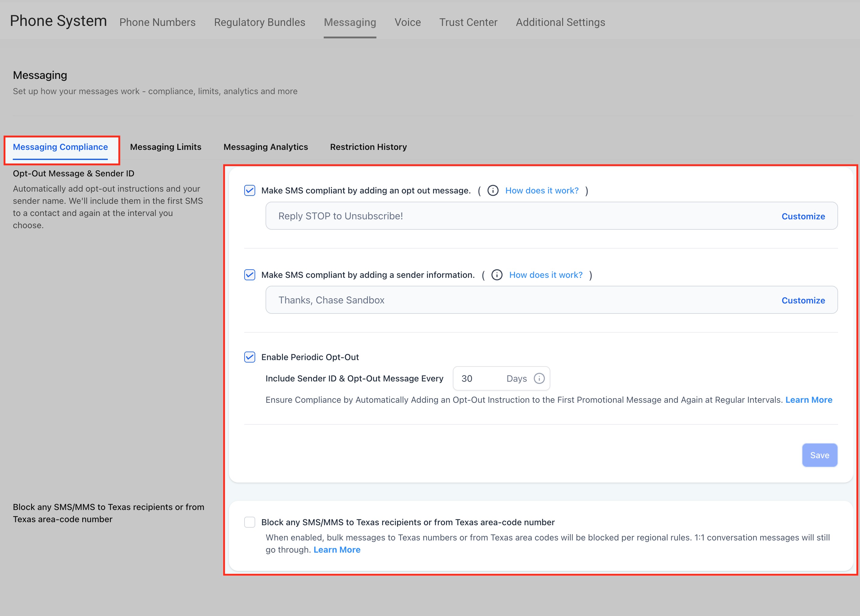Go to Phone Numbers section

click(x=157, y=22)
